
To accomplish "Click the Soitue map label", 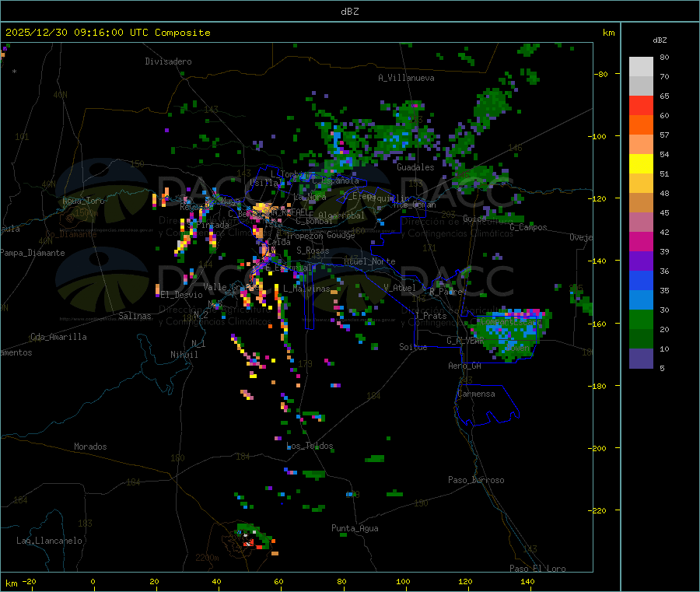I will pos(413,347).
